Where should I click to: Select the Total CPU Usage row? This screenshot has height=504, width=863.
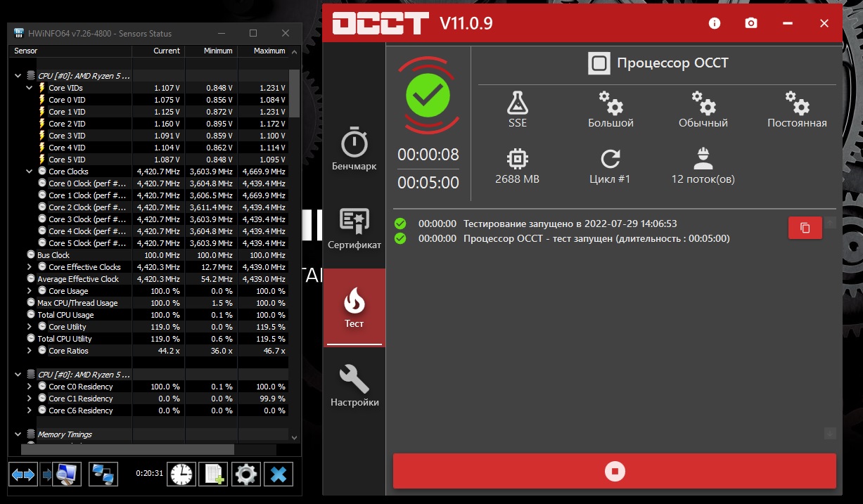click(149, 315)
